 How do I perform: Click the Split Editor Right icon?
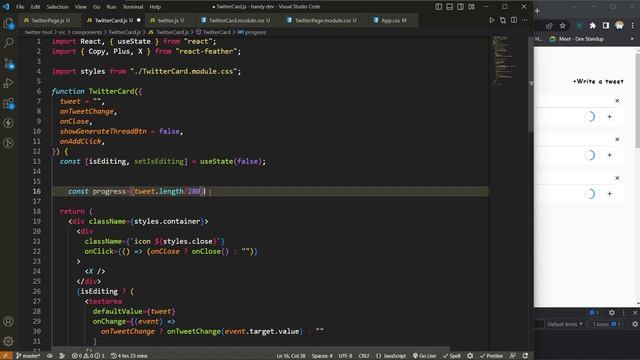click(x=514, y=20)
